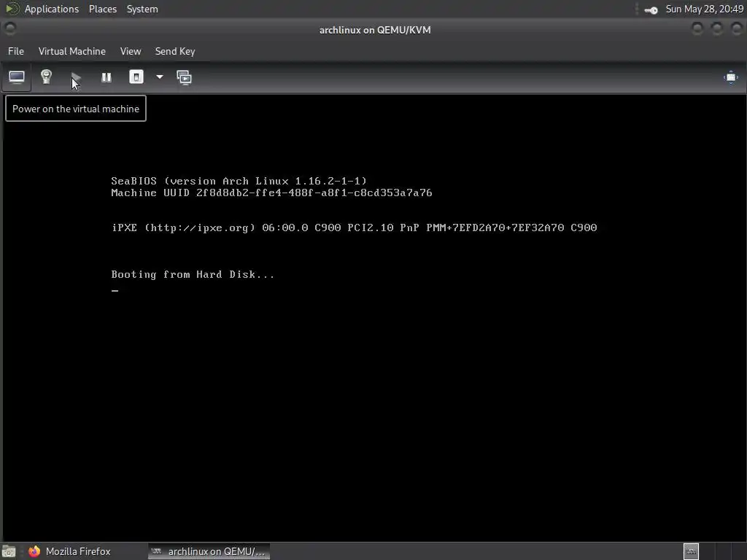
Task: Open the Applications menu in top panel
Action: pyautogui.click(x=52, y=9)
